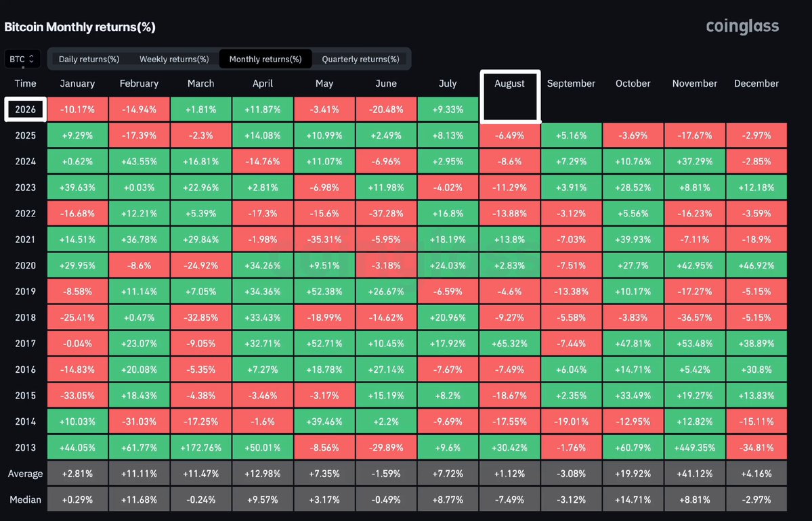Click the Time column header

tap(25, 83)
